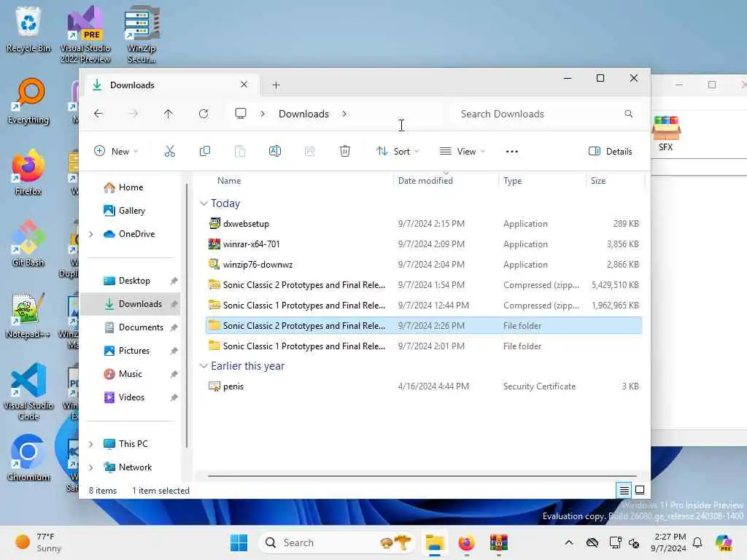Select WinZip Secure desktop shortcut
This screenshot has width=747, height=560.
(142, 34)
